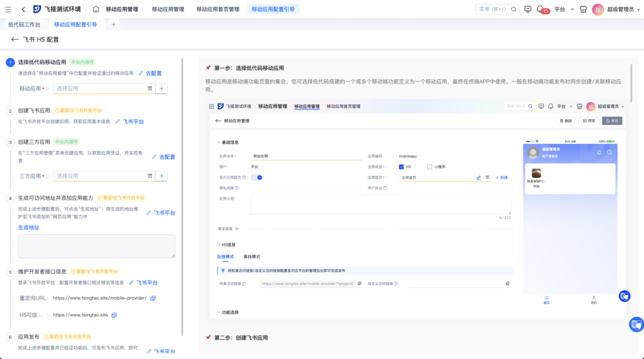This screenshot has width=644, height=359.
Task: Open selector icon in 三方应用 field
Action: click(150, 176)
